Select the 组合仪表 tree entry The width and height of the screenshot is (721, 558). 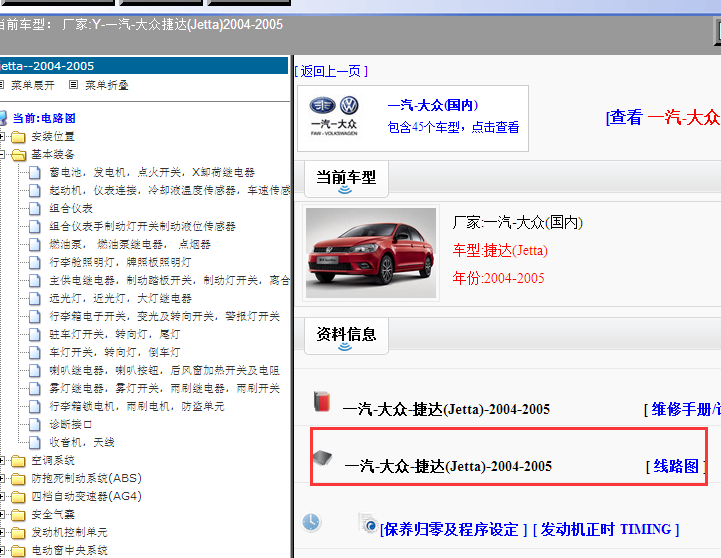[x=71, y=209]
